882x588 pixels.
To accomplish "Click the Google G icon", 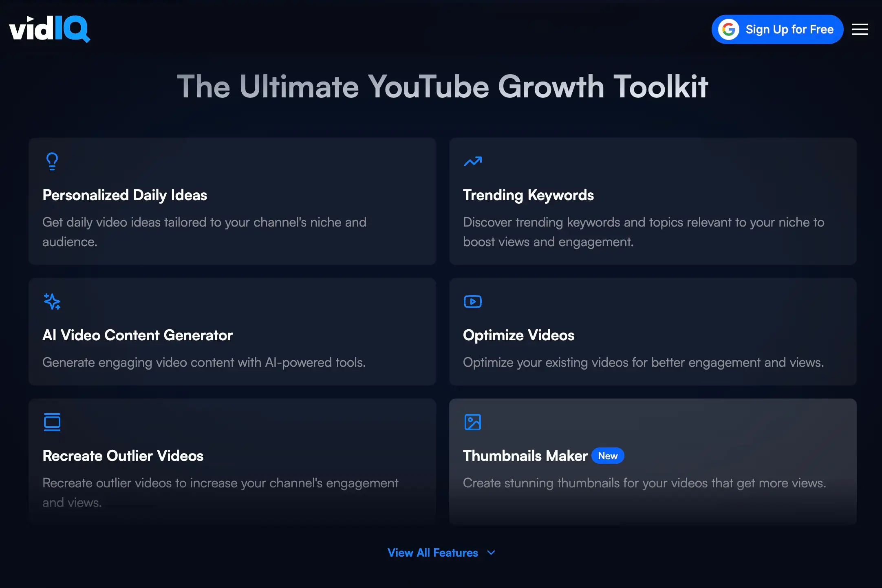I will pyautogui.click(x=728, y=29).
